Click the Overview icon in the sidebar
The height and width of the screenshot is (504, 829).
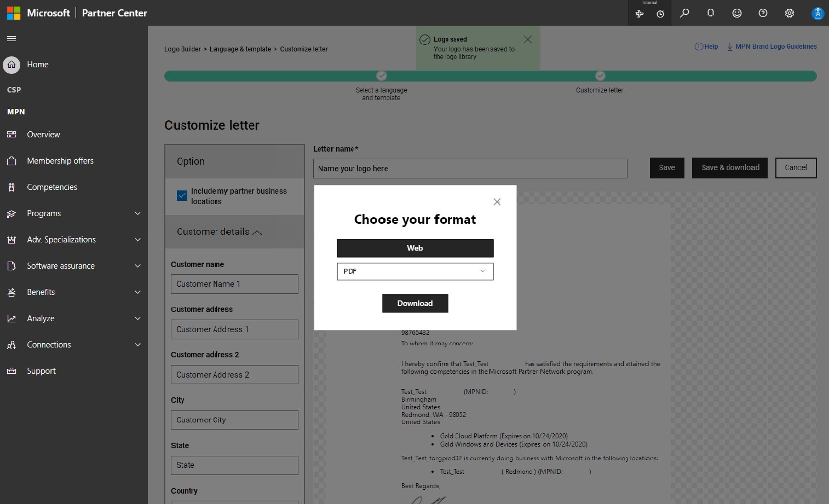click(x=11, y=135)
